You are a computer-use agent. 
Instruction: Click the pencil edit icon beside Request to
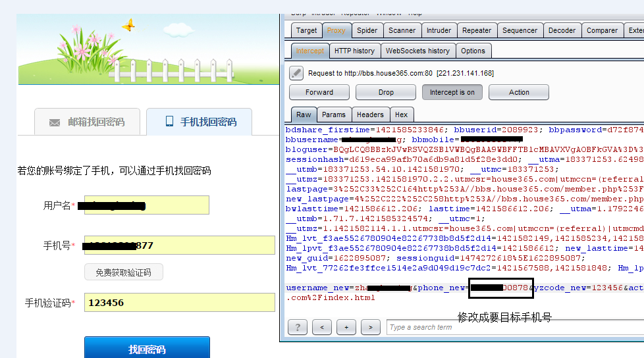(296, 73)
